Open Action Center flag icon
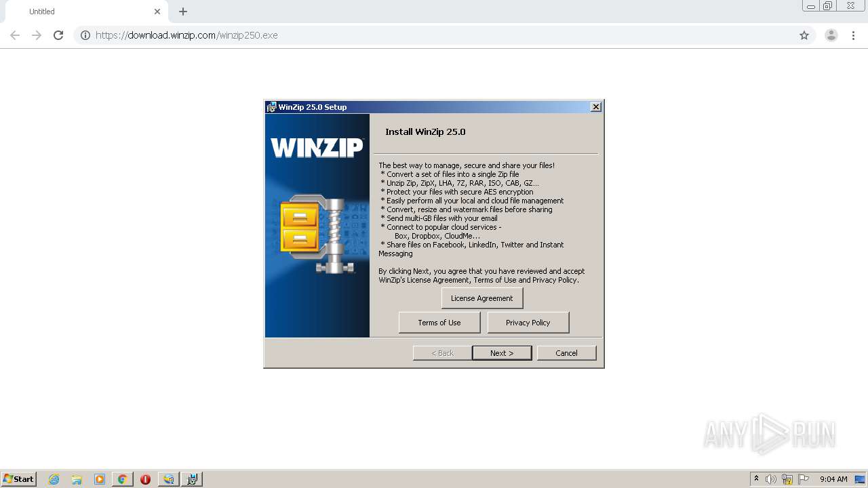Screen dimensions: 868x488 click(x=804, y=479)
